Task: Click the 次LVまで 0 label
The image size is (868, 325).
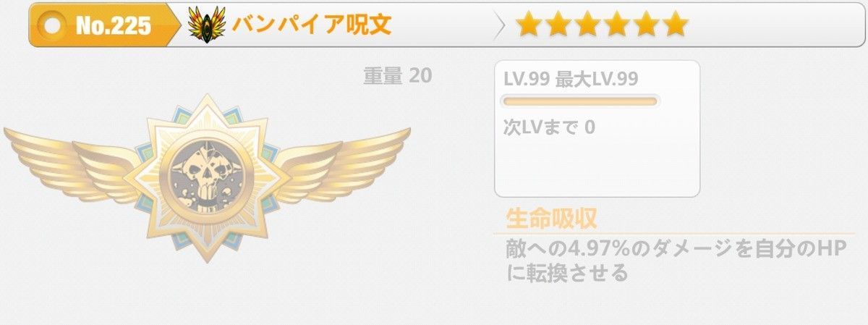Action: point(549,127)
